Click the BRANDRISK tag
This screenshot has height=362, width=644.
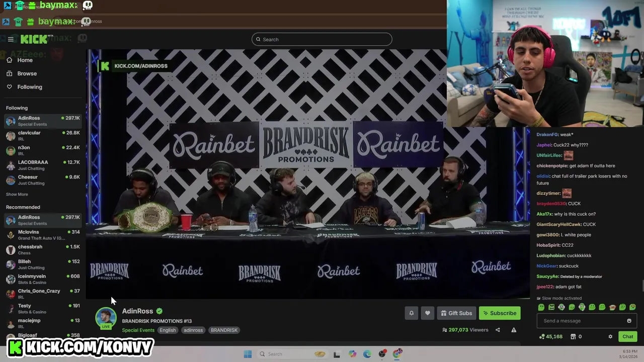pos(224,330)
